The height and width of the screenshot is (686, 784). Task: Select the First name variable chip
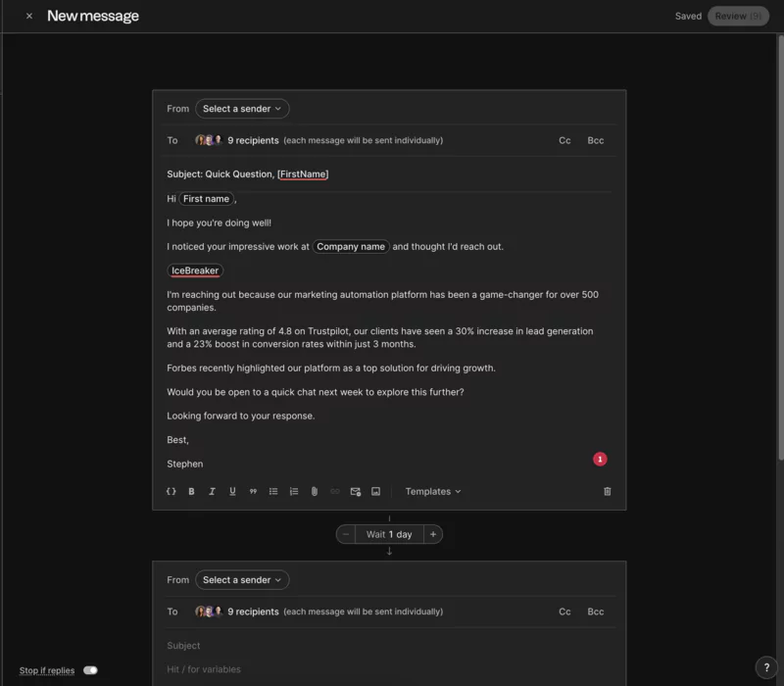coord(206,199)
